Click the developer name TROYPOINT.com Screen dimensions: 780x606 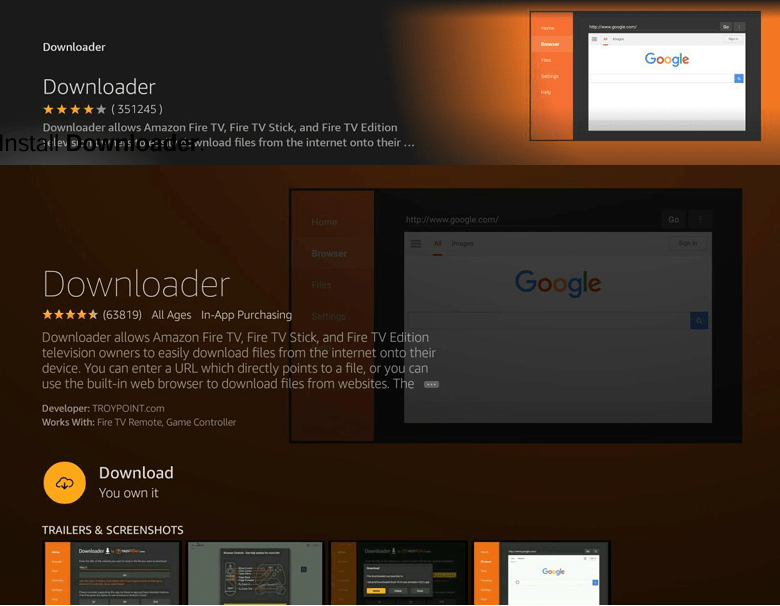pos(128,408)
